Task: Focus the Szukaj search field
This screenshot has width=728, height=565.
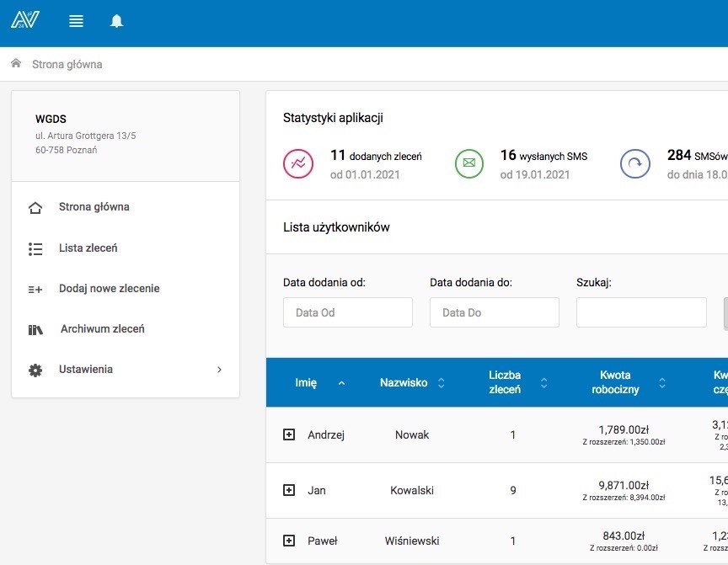Action: pyautogui.click(x=640, y=312)
